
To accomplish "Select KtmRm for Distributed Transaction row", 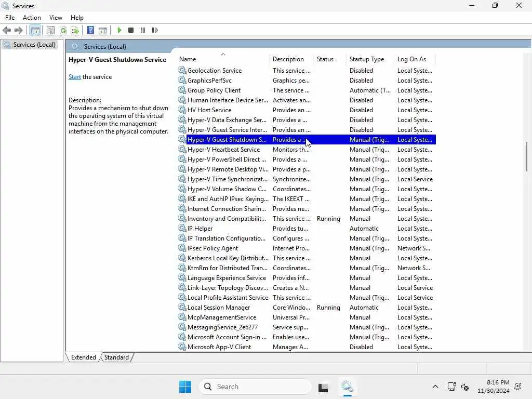I will (307, 268).
